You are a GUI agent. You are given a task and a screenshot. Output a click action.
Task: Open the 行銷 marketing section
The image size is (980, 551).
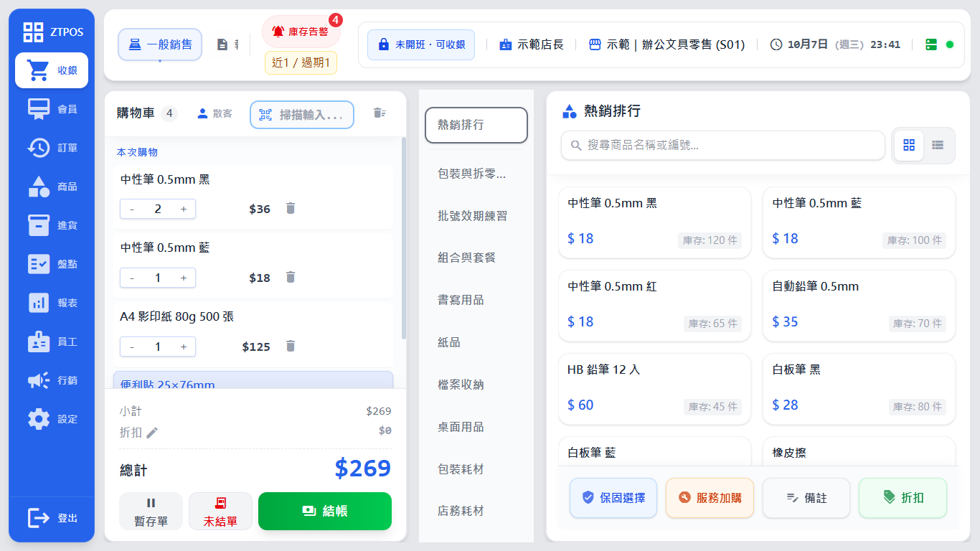(52, 380)
